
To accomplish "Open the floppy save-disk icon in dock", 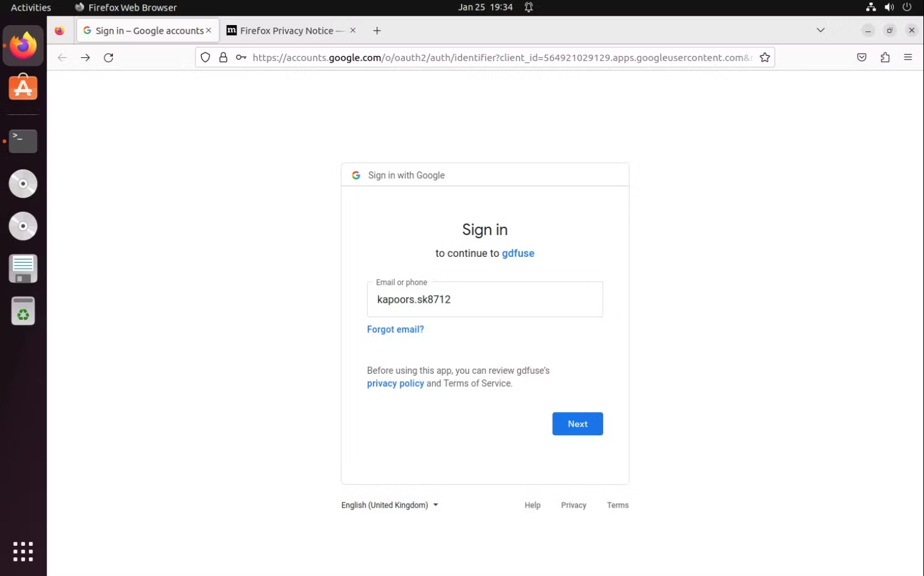I will pyautogui.click(x=23, y=269).
